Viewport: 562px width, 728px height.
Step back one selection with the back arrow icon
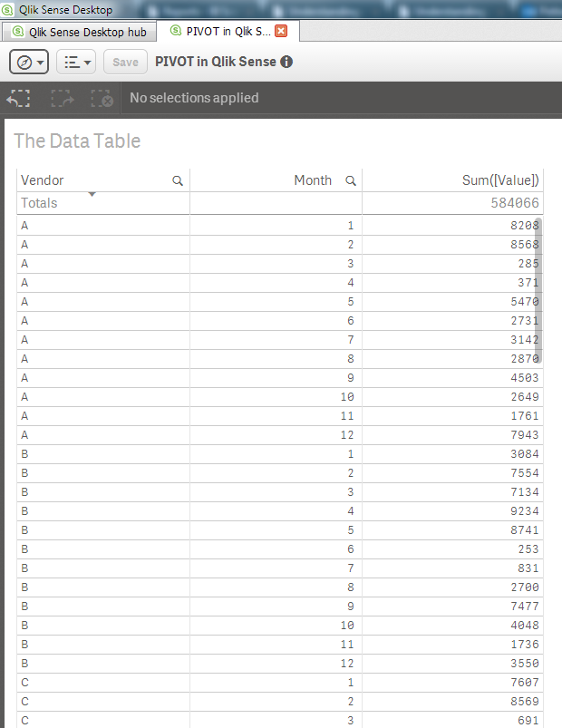click(x=18, y=99)
